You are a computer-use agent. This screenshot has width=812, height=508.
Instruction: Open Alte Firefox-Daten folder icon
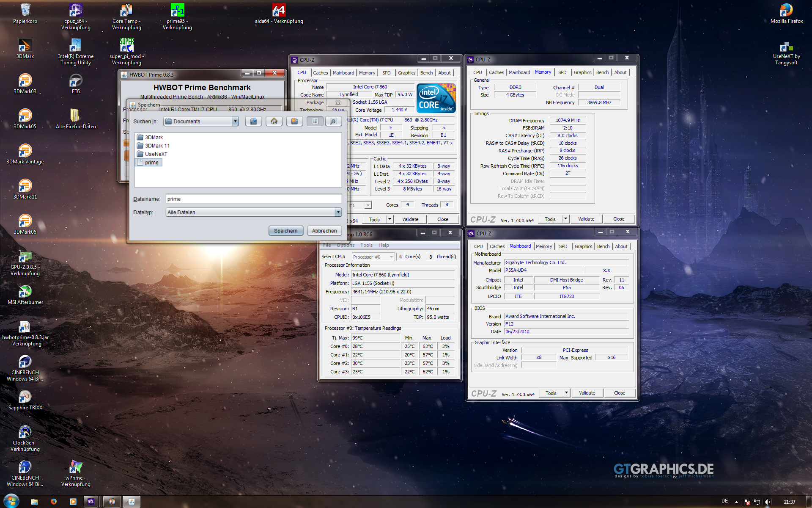[x=76, y=119]
